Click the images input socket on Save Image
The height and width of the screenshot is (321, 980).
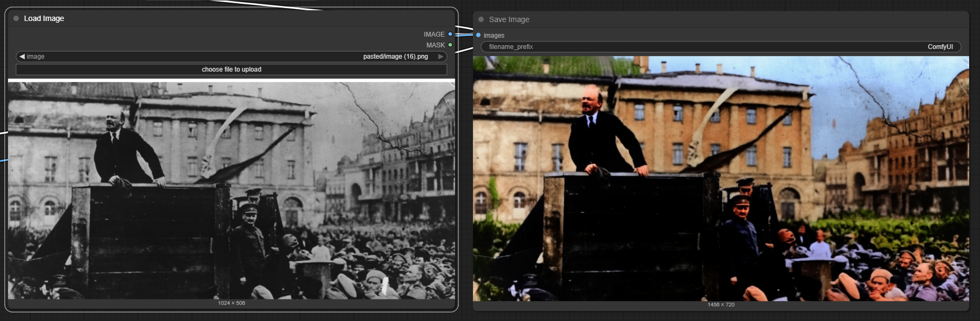pos(478,35)
